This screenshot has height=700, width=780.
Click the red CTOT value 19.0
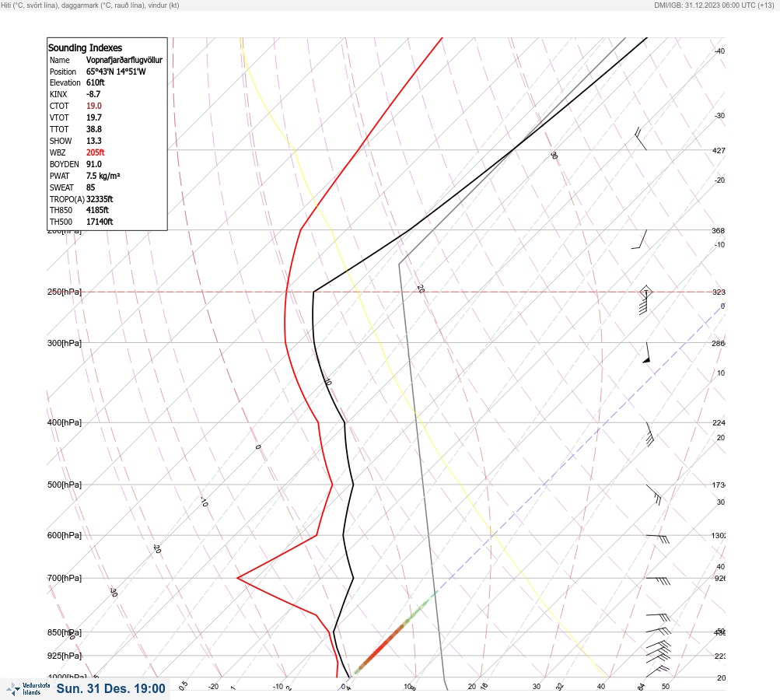[94, 106]
